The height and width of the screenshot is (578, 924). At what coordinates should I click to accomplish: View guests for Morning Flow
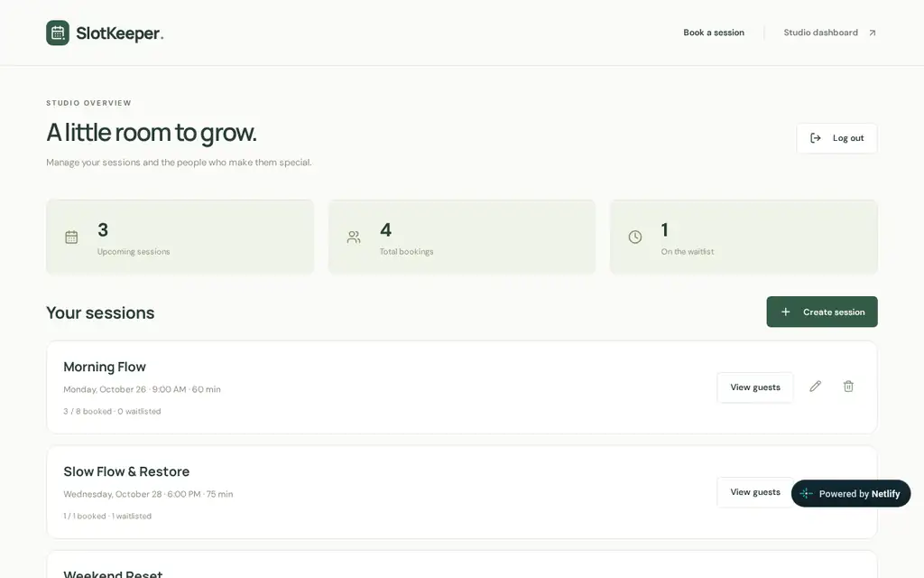click(755, 387)
